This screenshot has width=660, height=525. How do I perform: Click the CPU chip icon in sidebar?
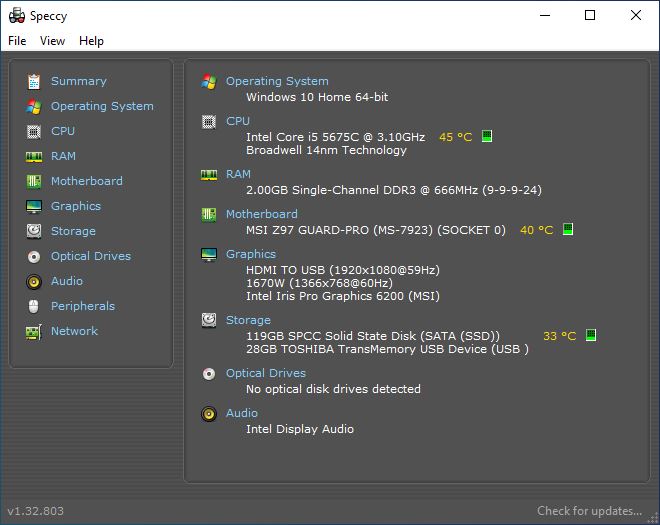(x=34, y=132)
